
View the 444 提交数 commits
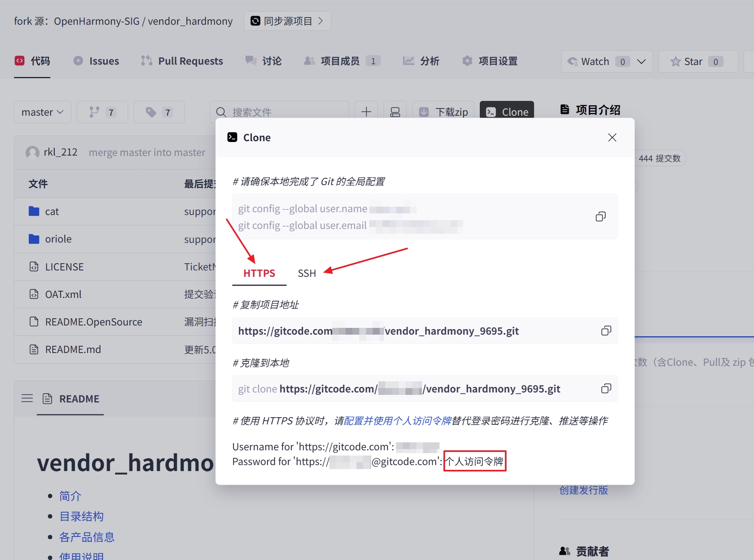(x=659, y=158)
